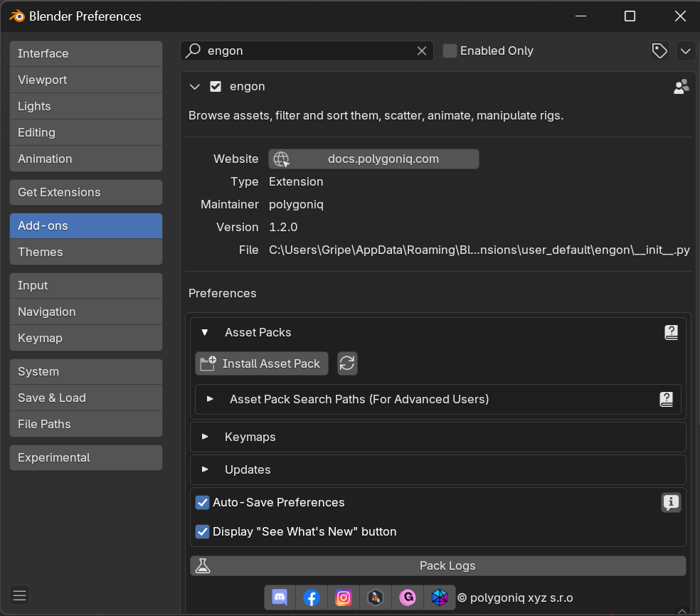The width and height of the screenshot is (700, 616).
Task: Click the Gumroad G icon
Action: [408, 598]
